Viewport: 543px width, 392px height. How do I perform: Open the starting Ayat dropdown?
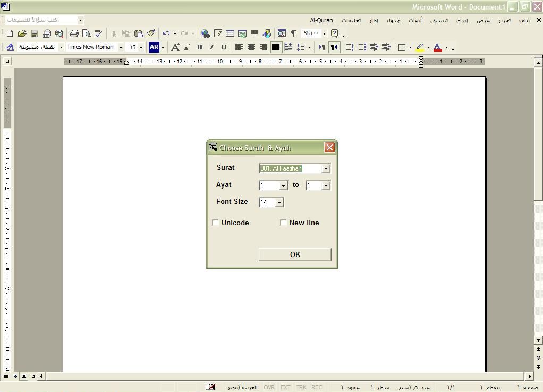[283, 185]
